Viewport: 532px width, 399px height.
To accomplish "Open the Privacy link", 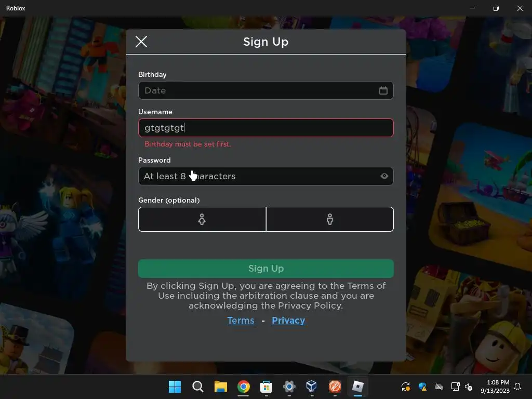I will pyautogui.click(x=288, y=320).
